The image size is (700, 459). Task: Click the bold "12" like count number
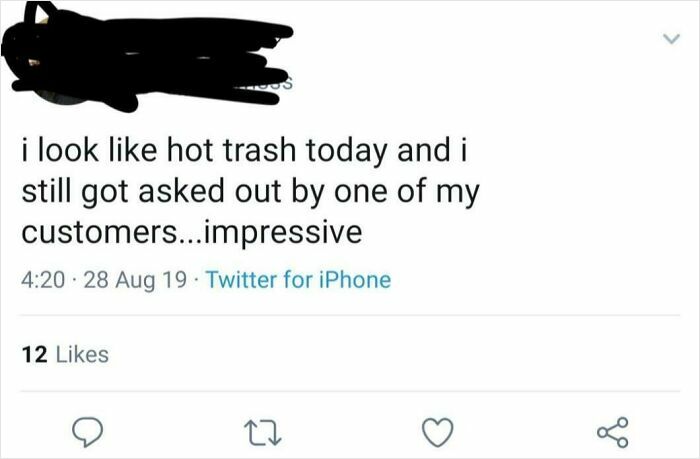click(32, 353)
